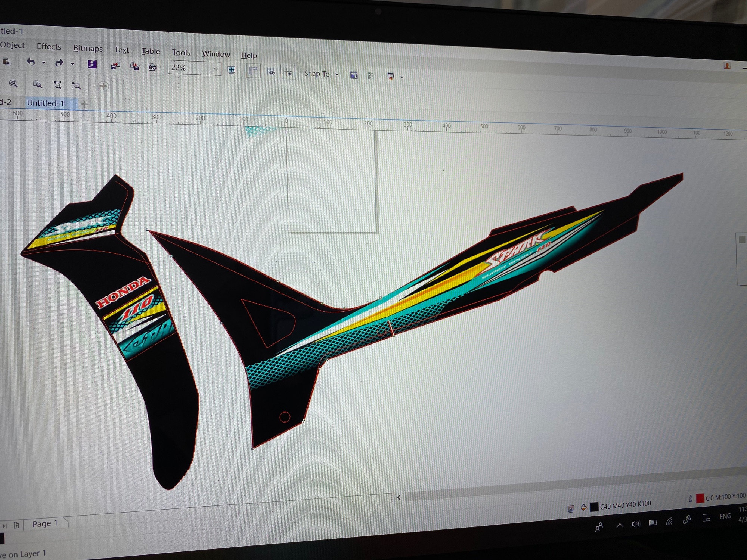Open the Table menu
The image size is (747, 560).
click(x=151, y=51)
